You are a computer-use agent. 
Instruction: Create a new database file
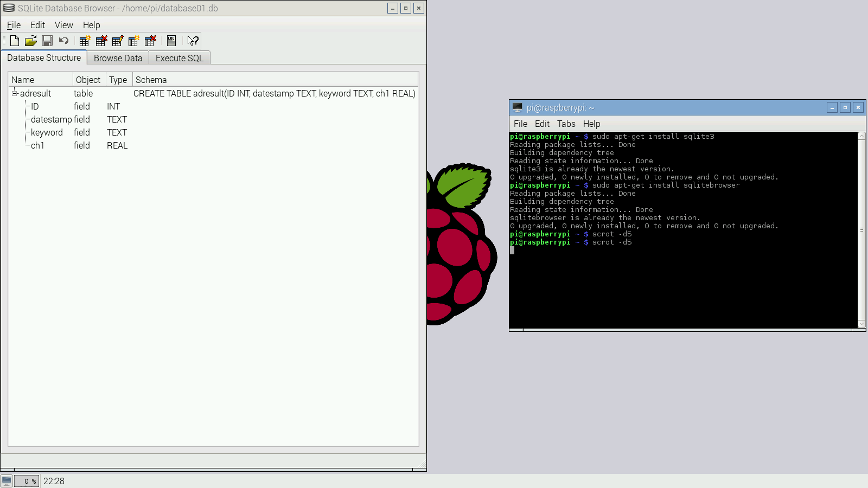14,41
